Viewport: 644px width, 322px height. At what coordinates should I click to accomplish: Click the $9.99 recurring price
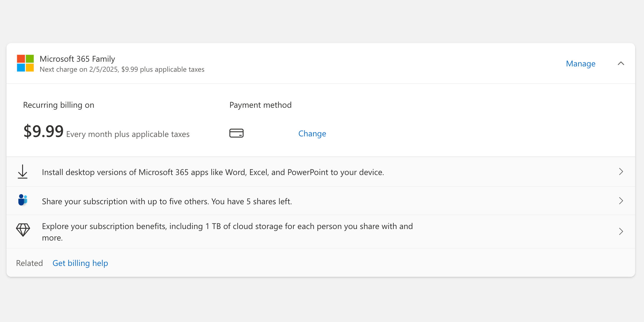point(43,131)
